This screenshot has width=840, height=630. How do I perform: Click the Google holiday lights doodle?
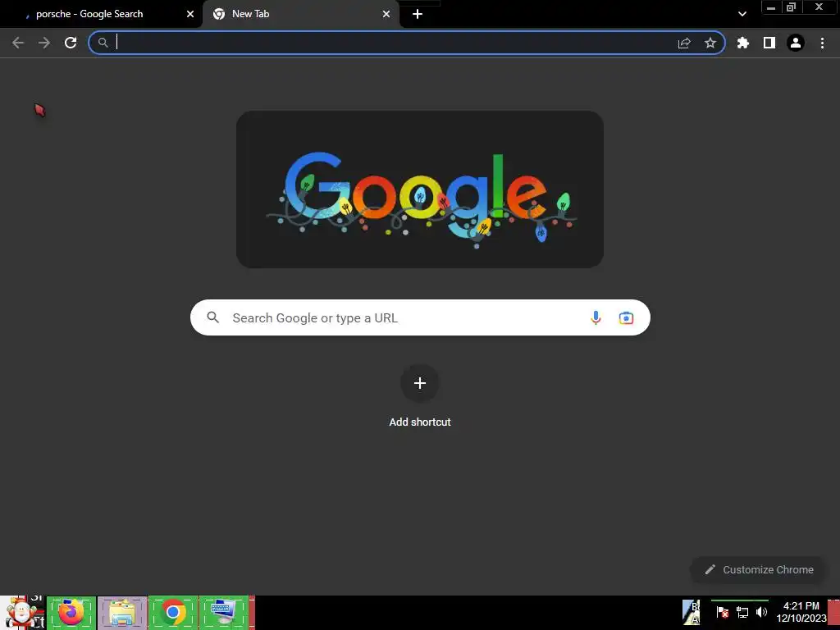tap(420, 189)
